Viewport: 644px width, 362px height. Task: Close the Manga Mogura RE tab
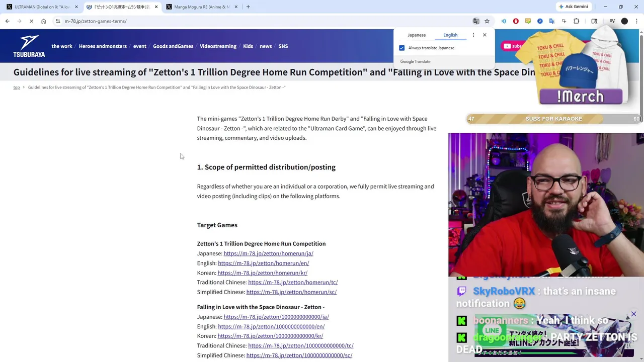tap(236, 7)
